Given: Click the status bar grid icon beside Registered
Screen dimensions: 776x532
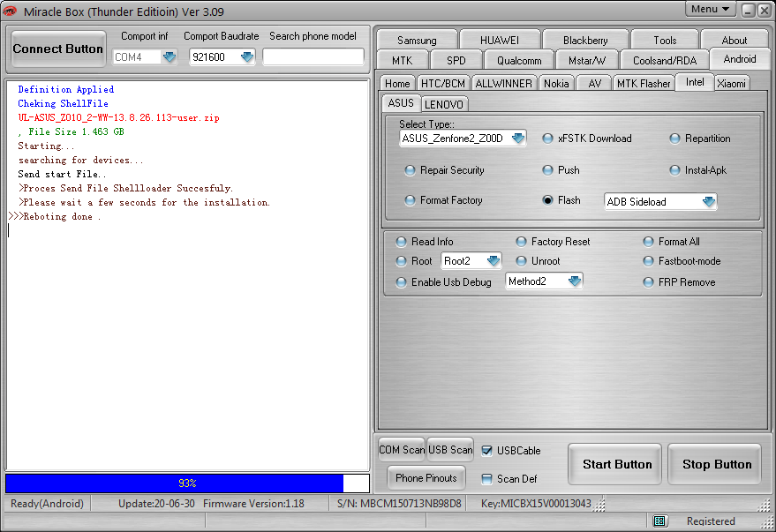Looking at the screenshot, I should pyautogui.click(x=659, y=521).
